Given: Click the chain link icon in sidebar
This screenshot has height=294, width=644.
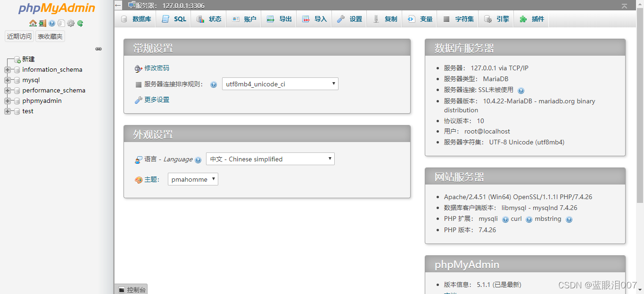Looking at the screenshot, I should 99,49.
